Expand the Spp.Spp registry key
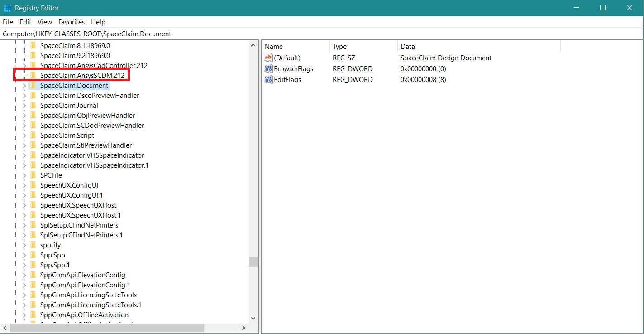The width and height of the screenshot is (644, 334). (x=24, y=255)
